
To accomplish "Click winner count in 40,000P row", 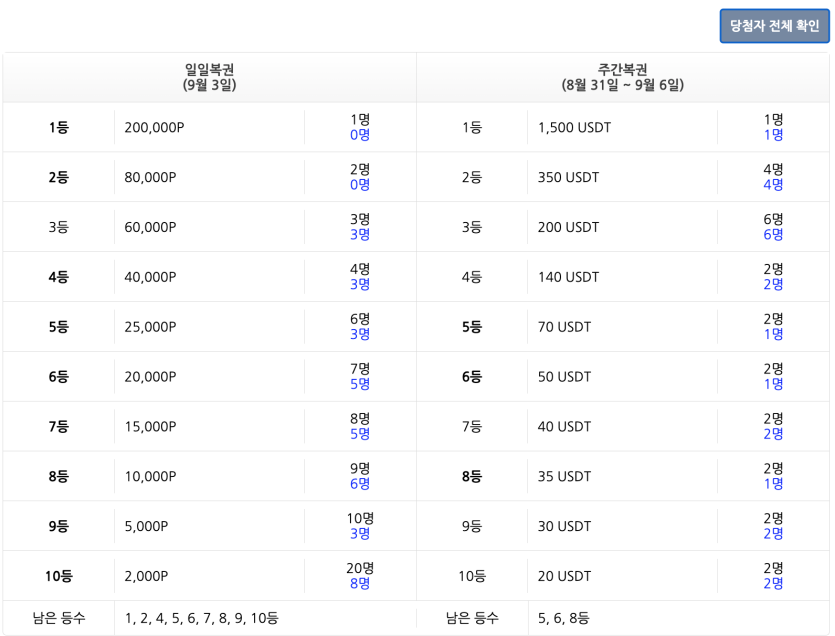I will point(360,277).
